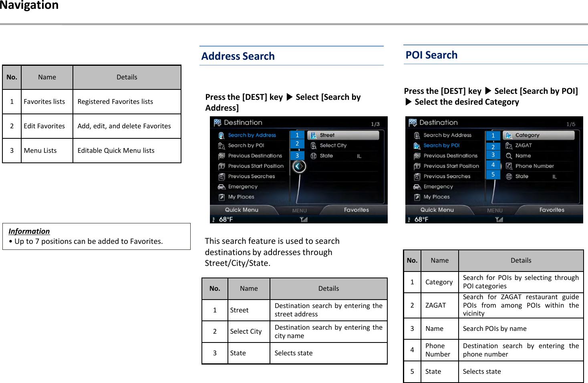Select highlighted Category option text in POI Search screen
Screen dimensions: 588x383
point(528,136)
